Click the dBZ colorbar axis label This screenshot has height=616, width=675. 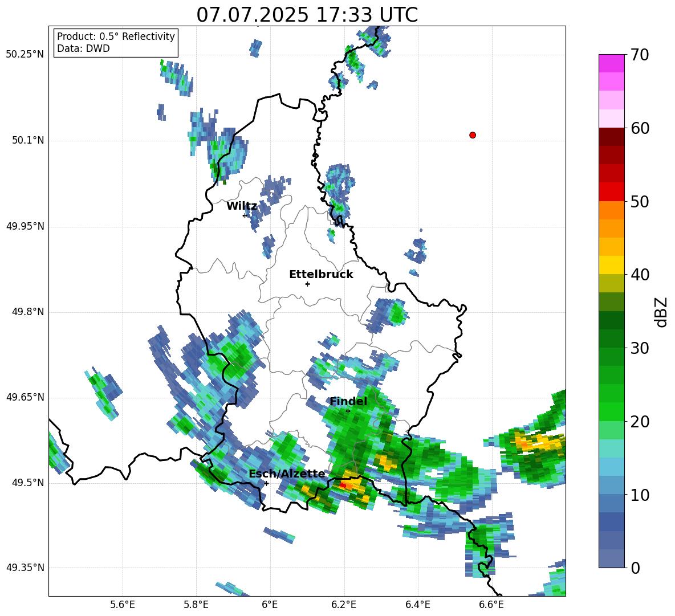tap(661, 312)
